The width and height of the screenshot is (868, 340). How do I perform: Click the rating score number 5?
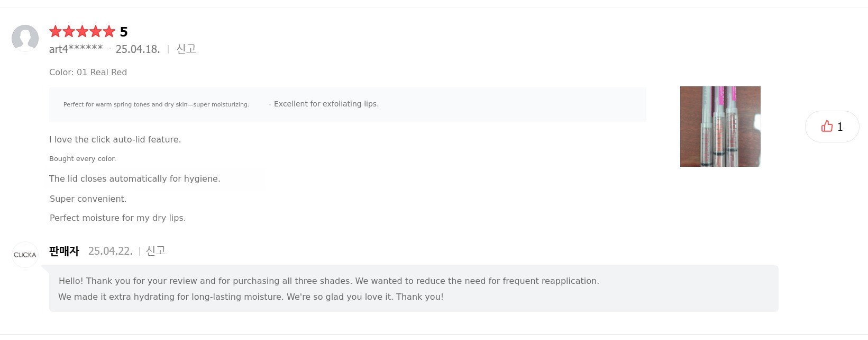[x=124, y=32]
